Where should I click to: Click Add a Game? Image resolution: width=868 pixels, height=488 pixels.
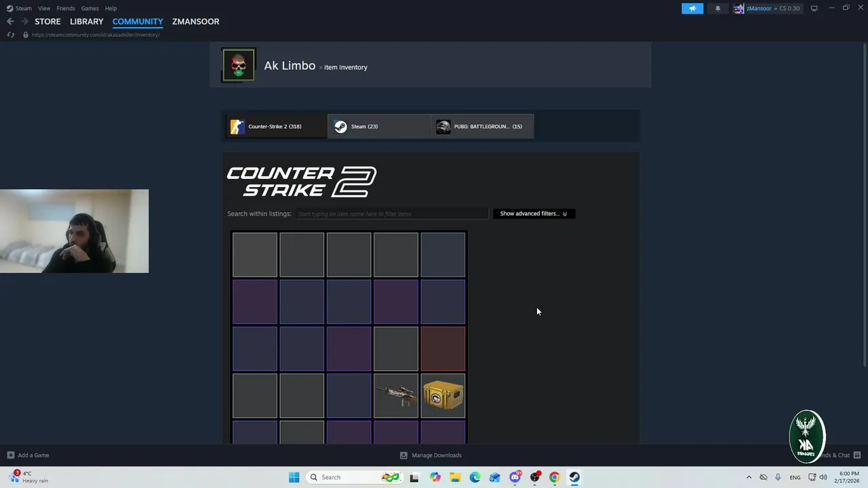(28, 455)
